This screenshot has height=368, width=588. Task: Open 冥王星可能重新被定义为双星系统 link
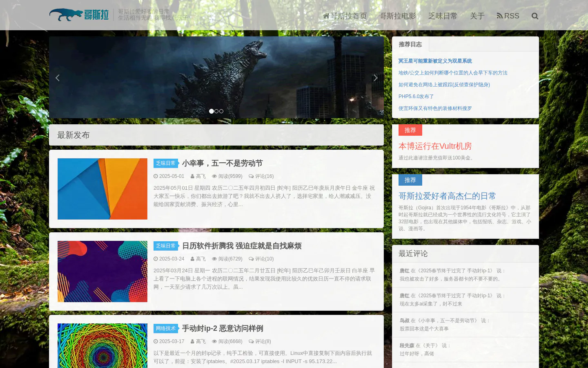(x=435, y=61)
